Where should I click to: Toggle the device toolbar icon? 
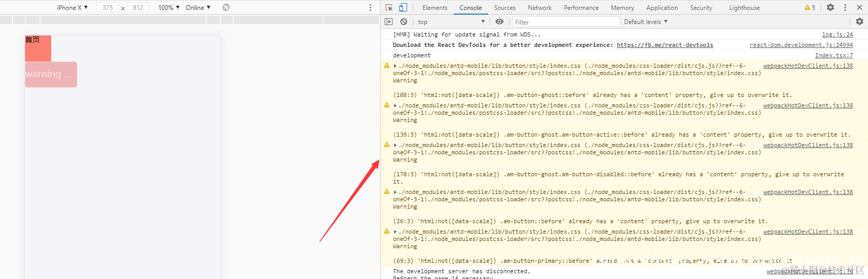point(403,7)
